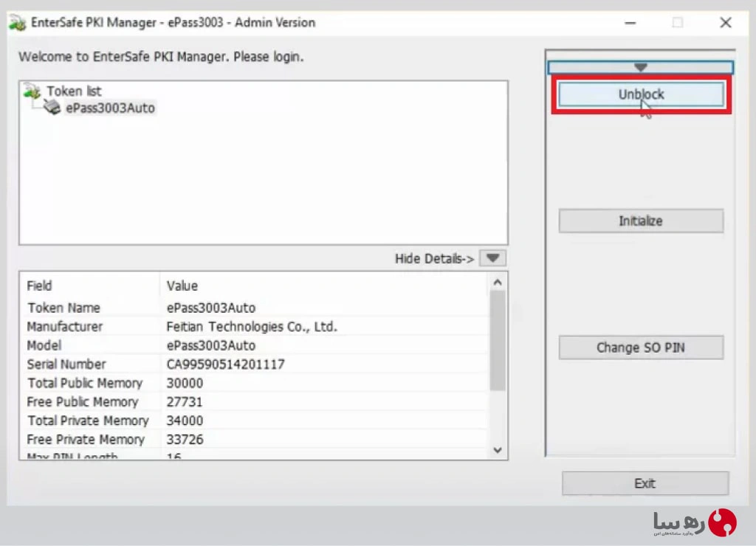Click the Token list root label
Screen dimensions: 756x546
tap(74, 91)
